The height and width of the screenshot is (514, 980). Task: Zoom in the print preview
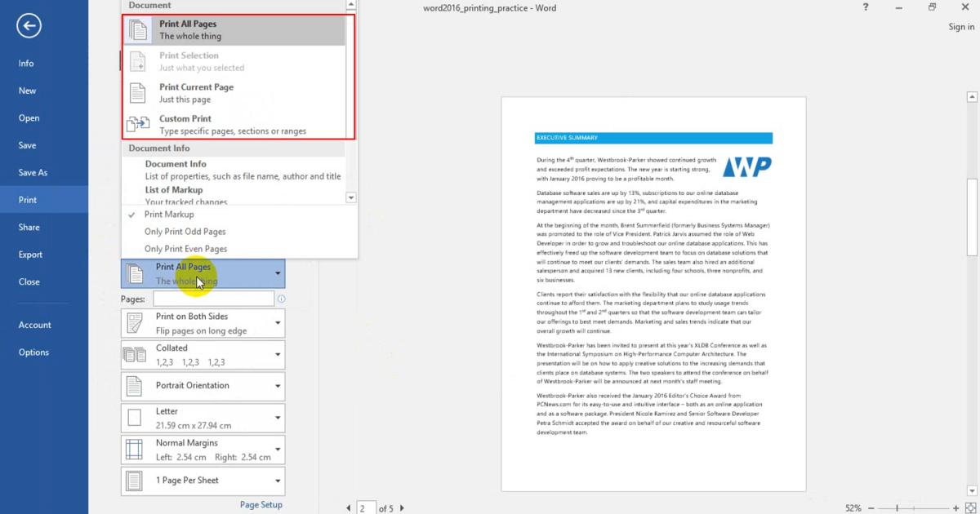[x=956, y=507]
